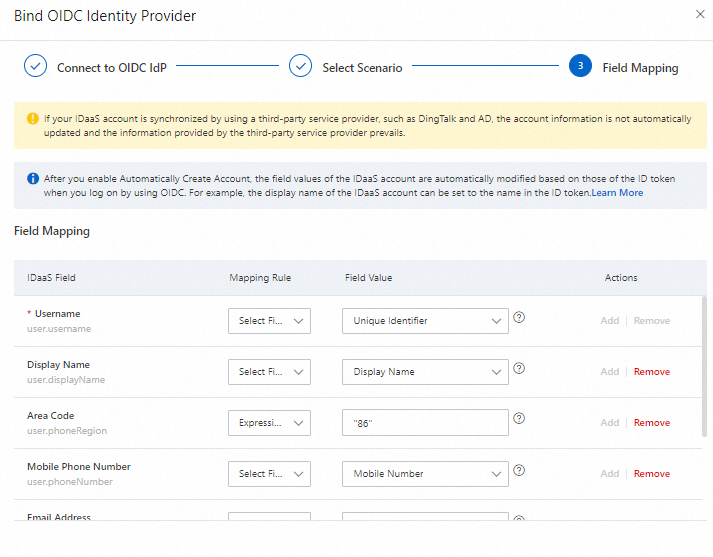
Task: Click the Area Code expression input field
Action: click(425, 423)
